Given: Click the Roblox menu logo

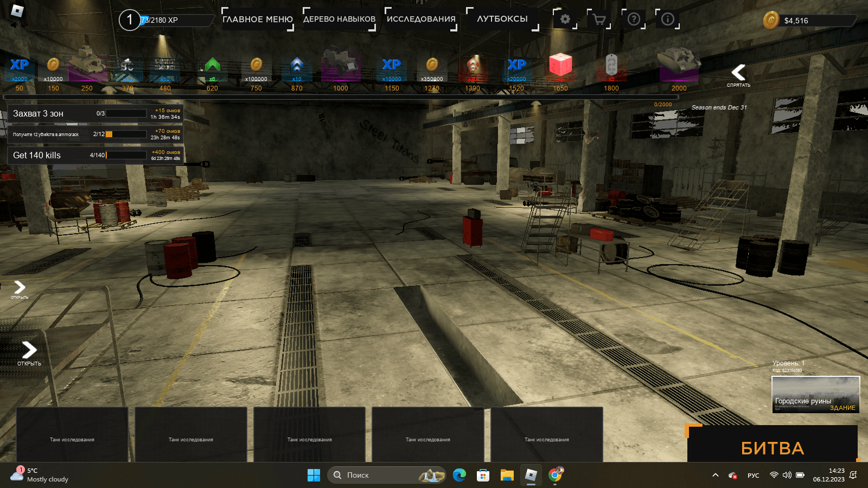Looking at the screenshot, I should (17, 10).
